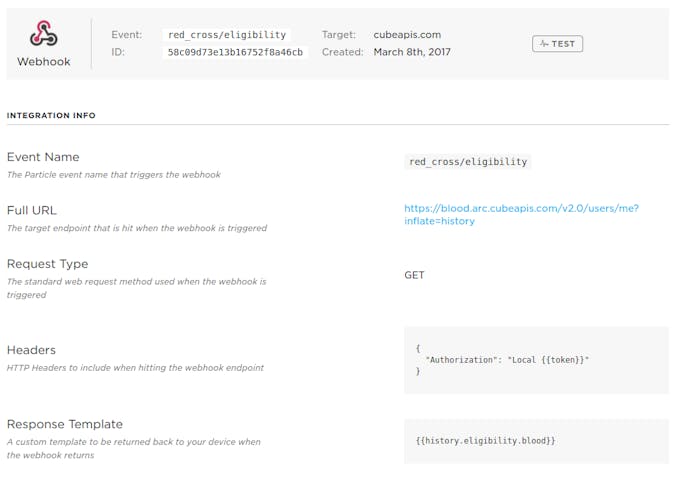
Task: Click the INTEGRATION INFO section heading
Action: (51, 115)
